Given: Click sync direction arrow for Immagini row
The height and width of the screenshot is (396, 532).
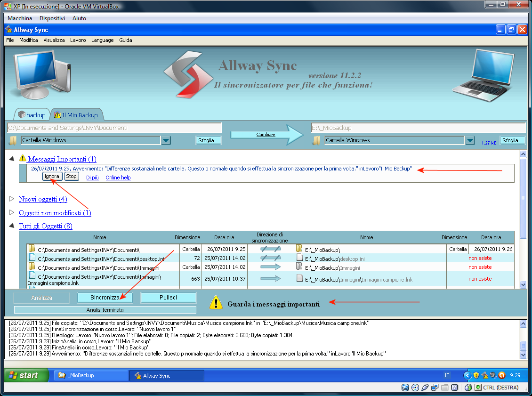Looking at the screenshot, I should 270,267.
